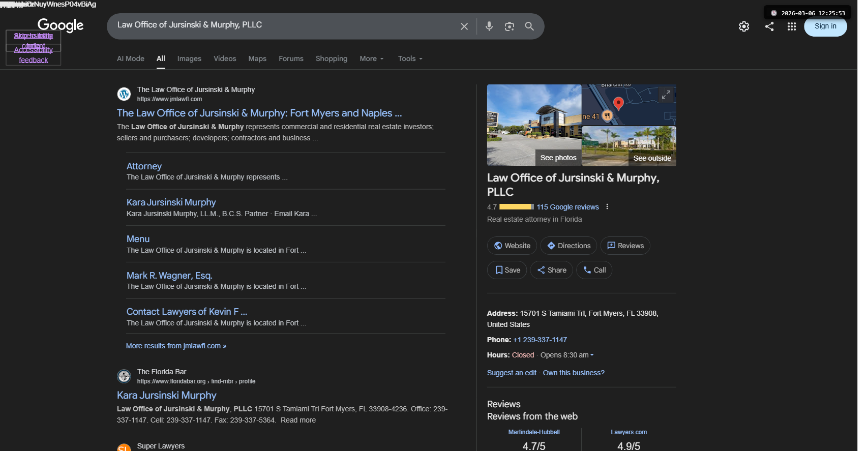Click the share icon in the header

[769, 26]
